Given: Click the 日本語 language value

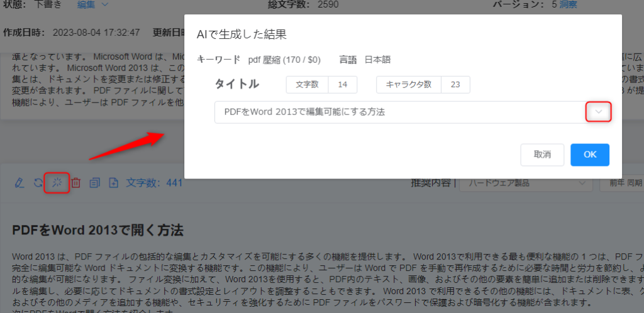Looking at the screenshot, I should coord(377,60).
